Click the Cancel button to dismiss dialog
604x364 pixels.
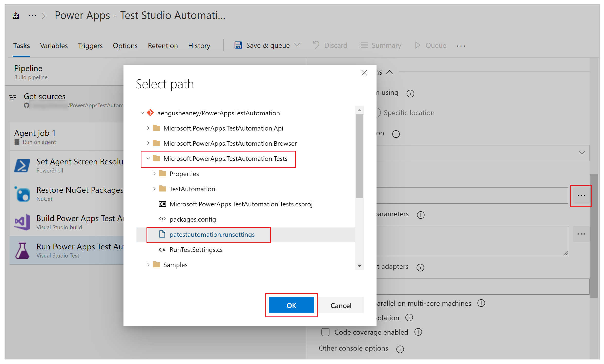click(341, 305)
